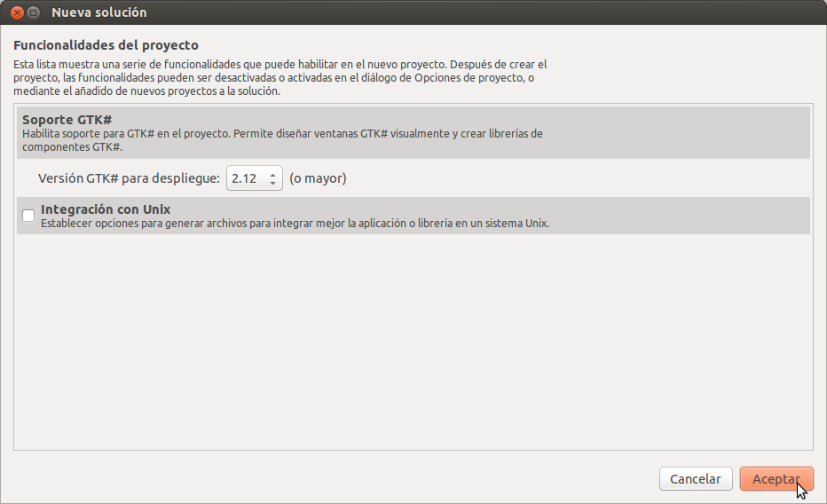Confirm with the Aceptar button
Image resolution: width=827 pixels, height=504 pixels.
click(776, 478)
